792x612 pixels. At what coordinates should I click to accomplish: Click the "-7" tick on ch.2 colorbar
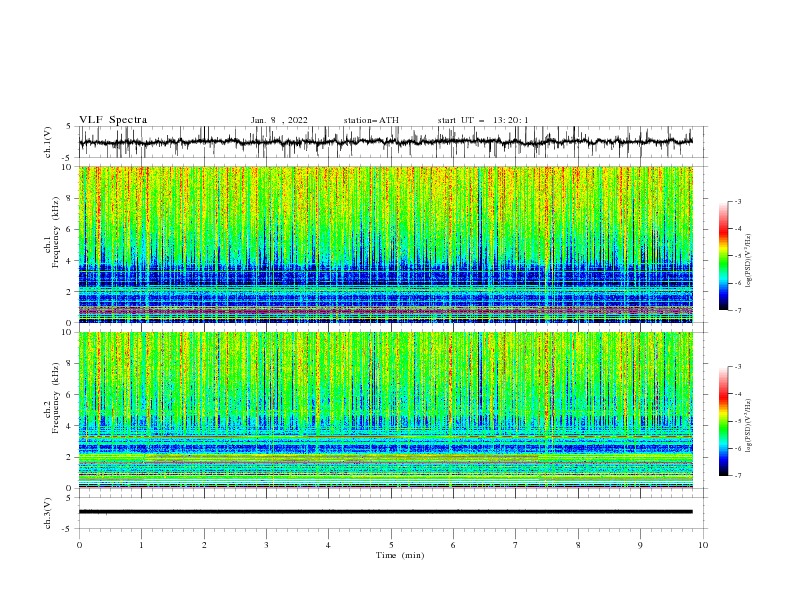click(737, 476)
